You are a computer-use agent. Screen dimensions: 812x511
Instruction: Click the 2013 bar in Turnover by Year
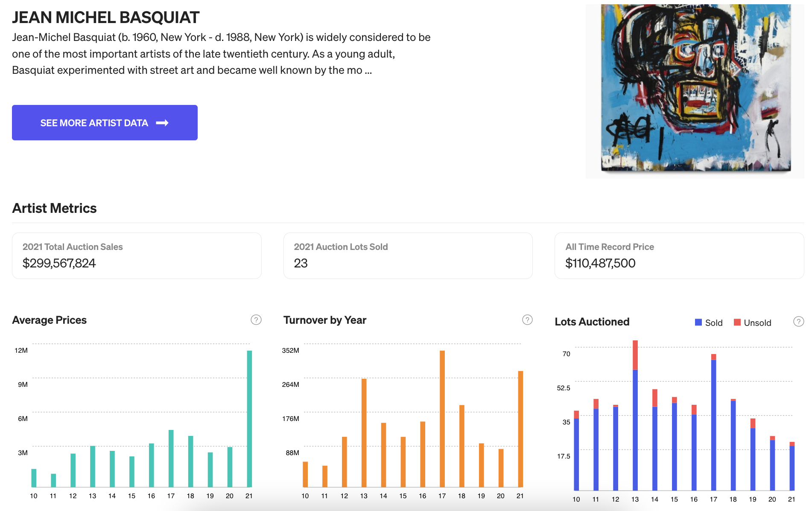coord(364,433)
